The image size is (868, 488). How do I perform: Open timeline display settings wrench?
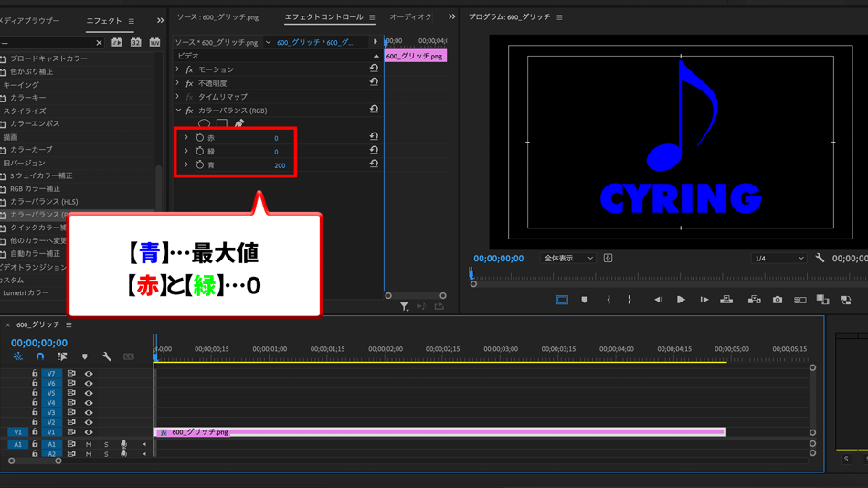106,356
